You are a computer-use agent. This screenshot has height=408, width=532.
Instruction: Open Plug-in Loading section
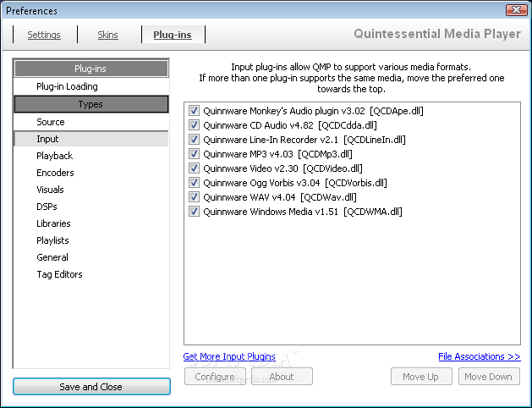[x=91, y=86]
